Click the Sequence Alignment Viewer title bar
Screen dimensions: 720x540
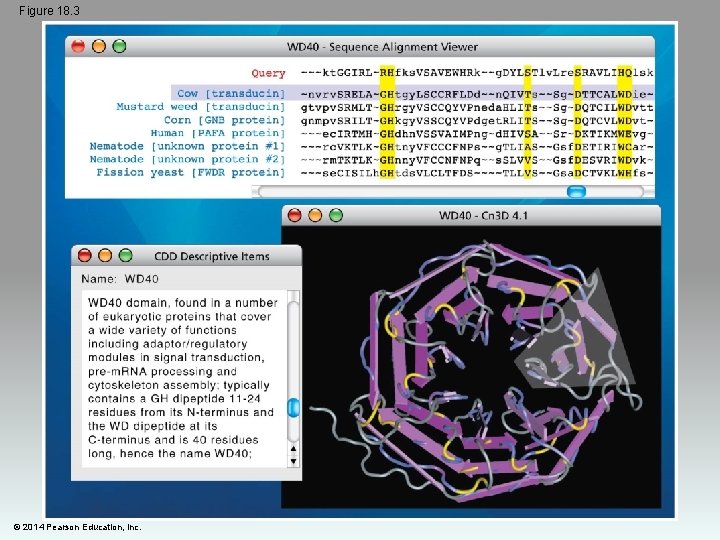[360, 47]
